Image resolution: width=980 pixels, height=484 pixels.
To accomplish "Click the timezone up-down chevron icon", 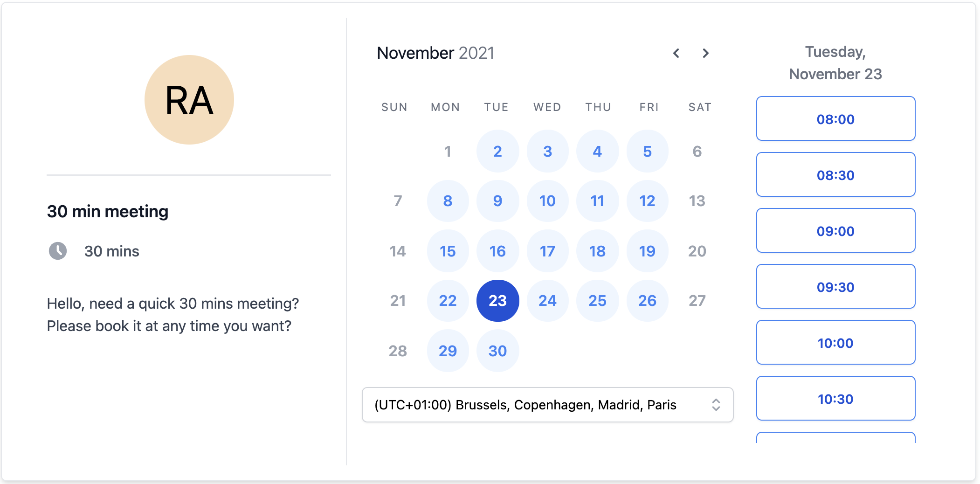I will coord(716,405).
